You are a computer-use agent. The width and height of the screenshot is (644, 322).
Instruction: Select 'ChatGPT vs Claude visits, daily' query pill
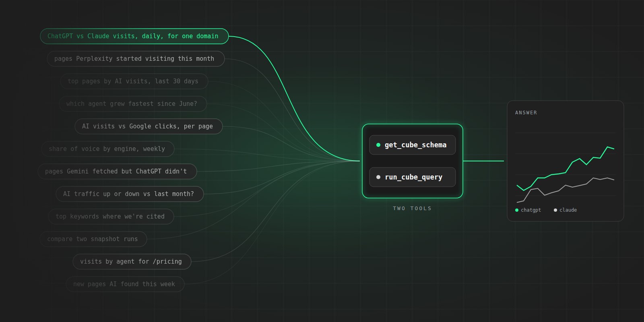pyautogui.click(x=134, y=36)
